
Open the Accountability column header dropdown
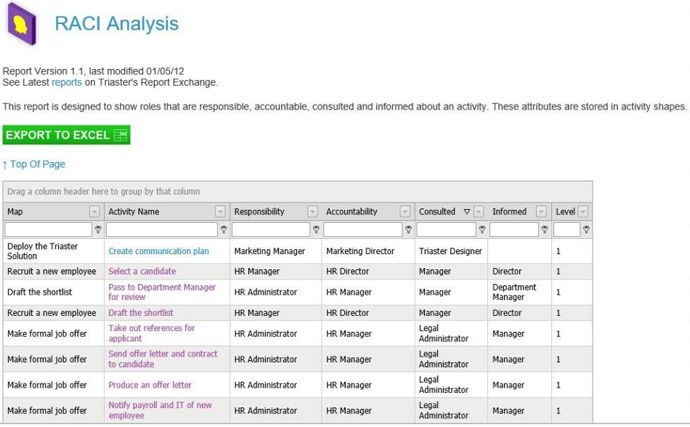click(x=405, y=212)
